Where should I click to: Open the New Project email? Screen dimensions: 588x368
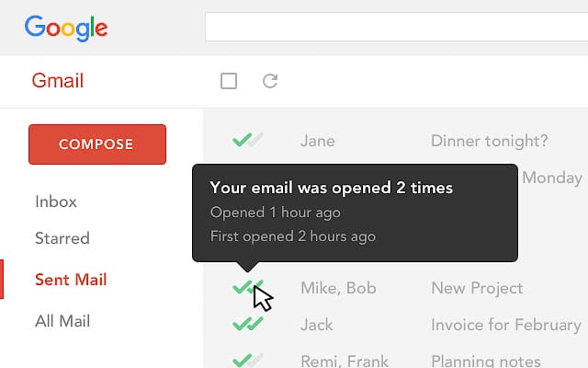[477, 288]
